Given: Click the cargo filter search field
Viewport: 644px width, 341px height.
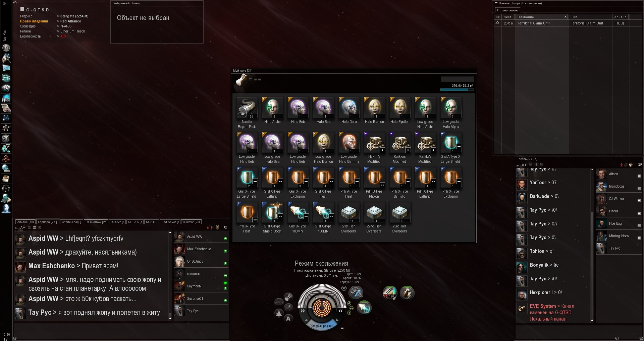Looking at the screenshot, I should (457, 79).
